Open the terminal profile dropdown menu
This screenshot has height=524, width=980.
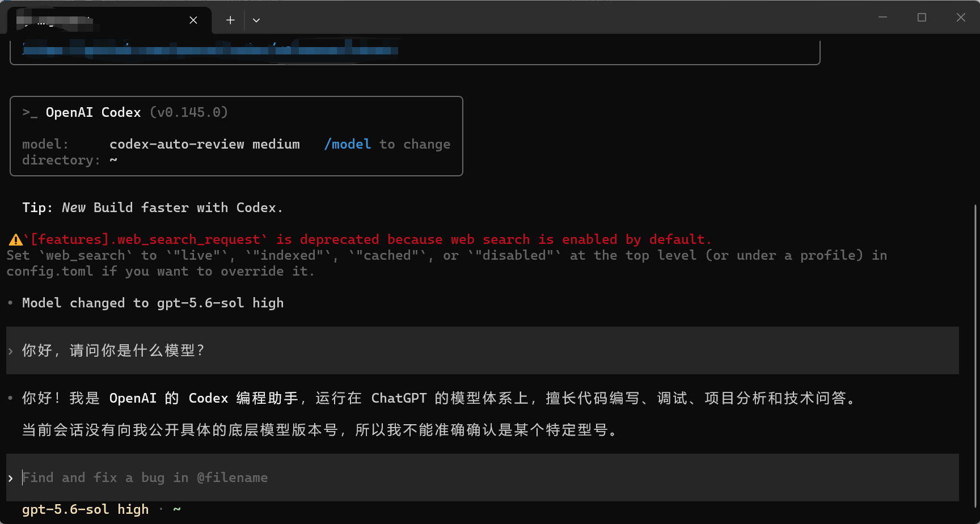coord(256,20)
